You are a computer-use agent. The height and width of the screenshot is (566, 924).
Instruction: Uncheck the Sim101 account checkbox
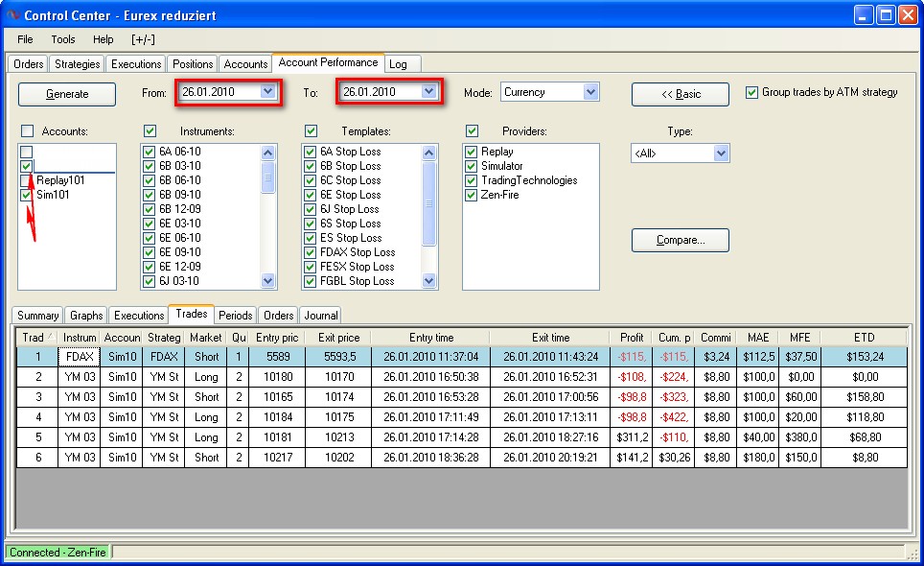(26, 195)
